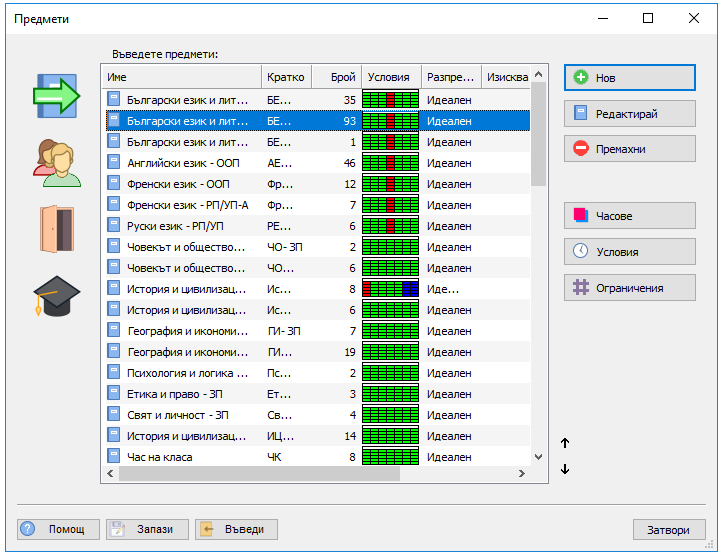Sort list by Име column header

point(181,77)
